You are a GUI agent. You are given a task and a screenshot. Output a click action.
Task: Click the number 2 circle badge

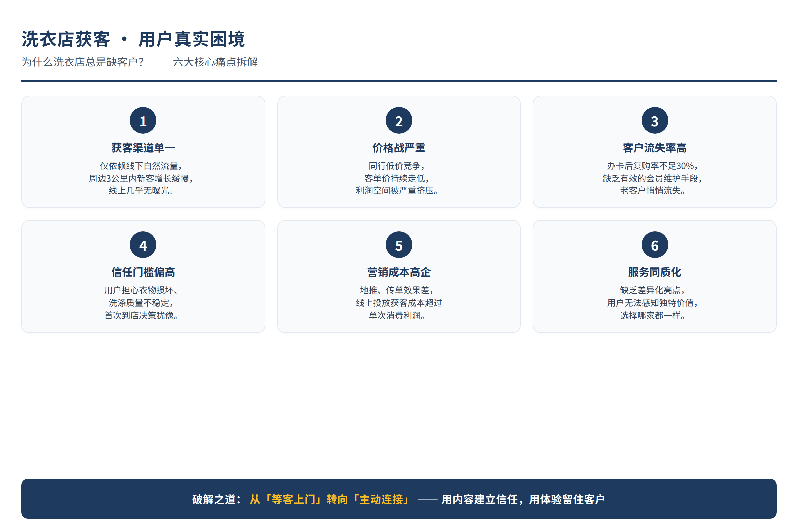click(399, 120)
